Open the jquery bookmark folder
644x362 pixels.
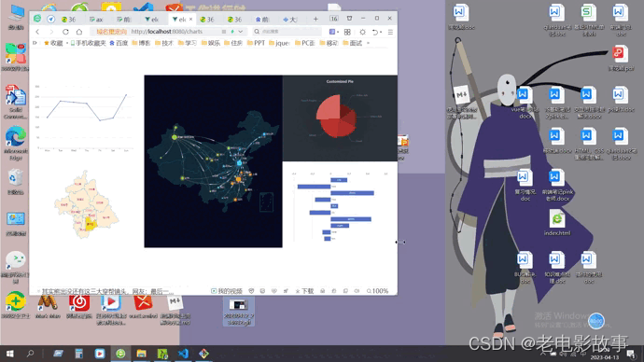click(x=280, y=43)
